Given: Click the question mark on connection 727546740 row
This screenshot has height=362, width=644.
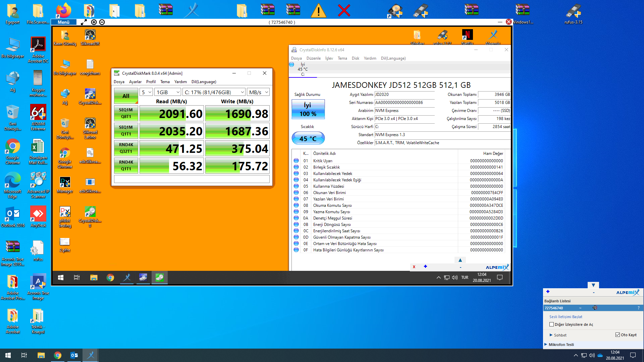Looking at the screenshot, I should 638,308.
